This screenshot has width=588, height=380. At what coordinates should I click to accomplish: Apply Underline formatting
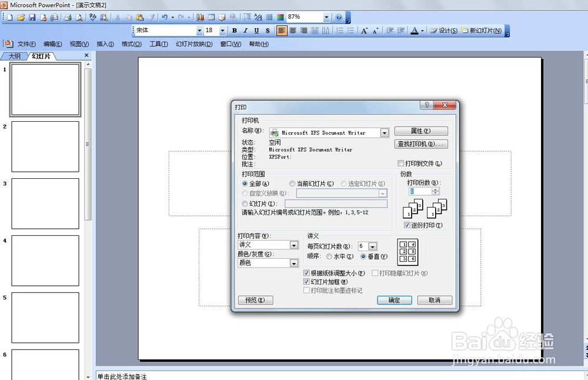click(256, 31)
